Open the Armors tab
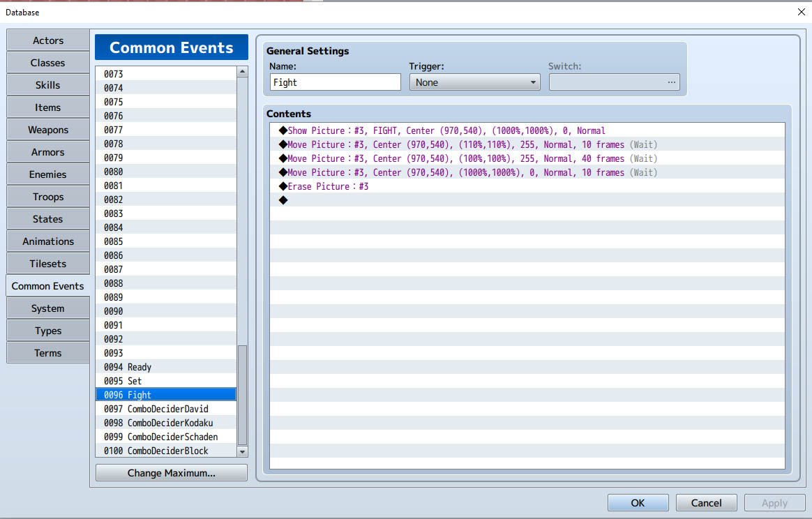The image size is (812, 519). coord(47,152)
